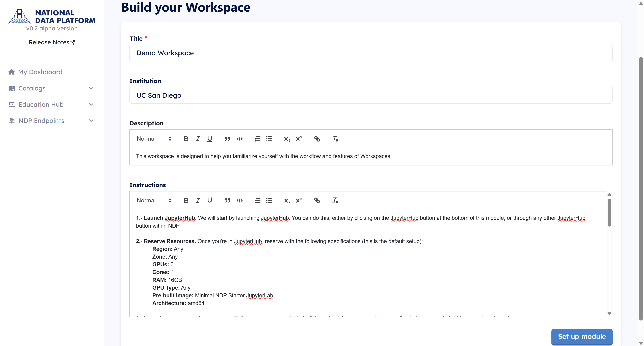Image resolution: width=644 pixels, height=346 pixels.
Task: Click italic icon in Instructions toolbar
Action: coord(198,200)
